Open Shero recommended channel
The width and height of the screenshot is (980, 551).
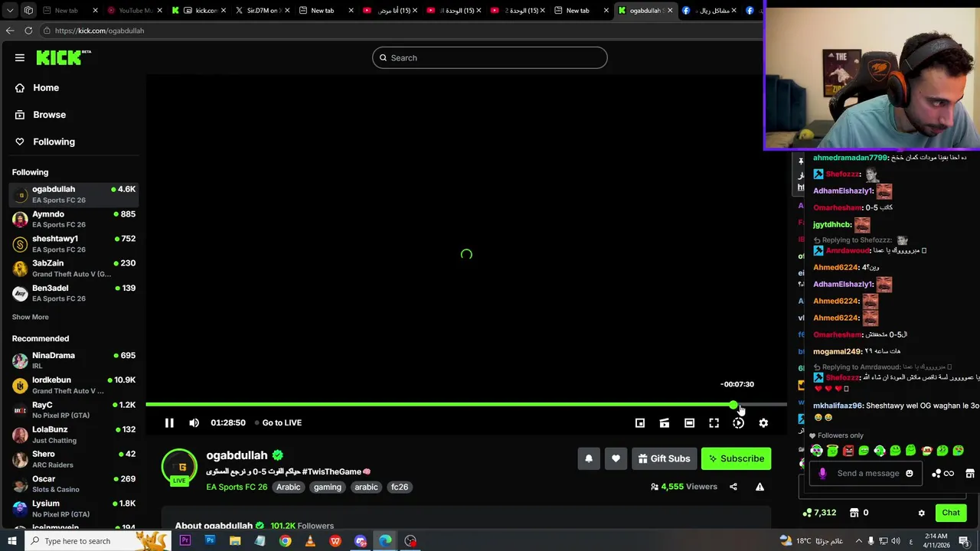coord(73,459)
